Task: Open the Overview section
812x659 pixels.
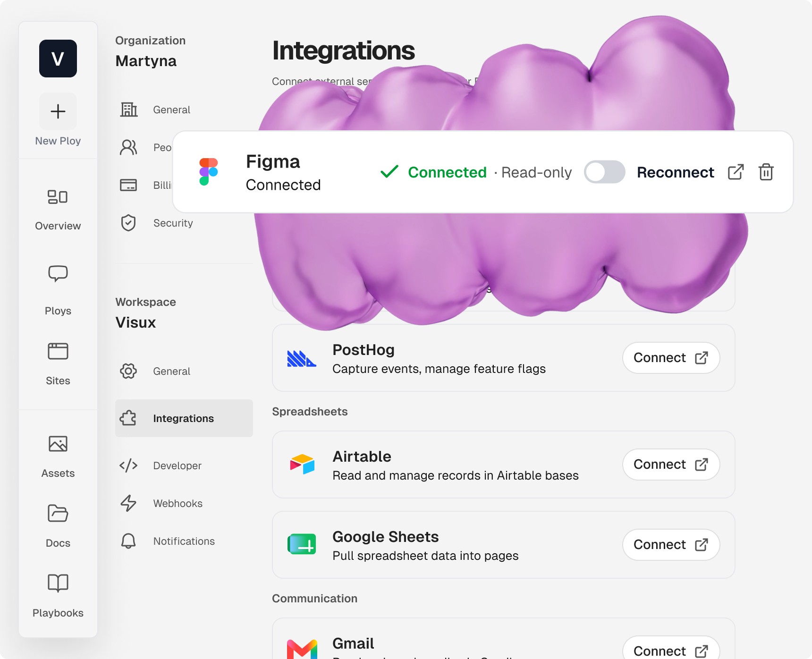Action: [x=58, y=210]
